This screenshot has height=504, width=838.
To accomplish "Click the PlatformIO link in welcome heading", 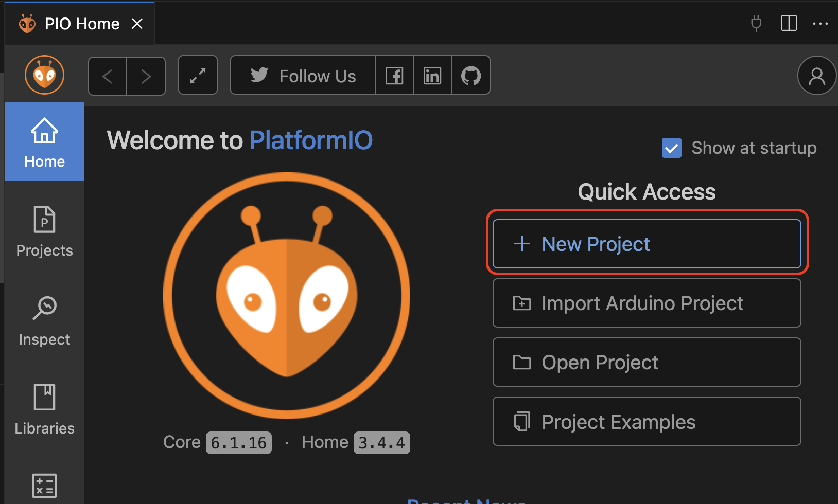I will point(311,140).
